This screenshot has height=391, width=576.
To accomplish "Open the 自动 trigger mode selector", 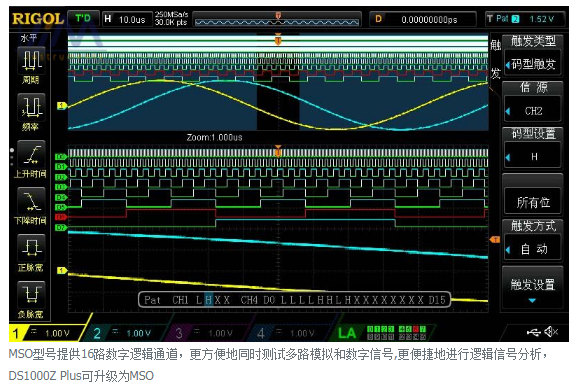I will [x=533, y=249].
